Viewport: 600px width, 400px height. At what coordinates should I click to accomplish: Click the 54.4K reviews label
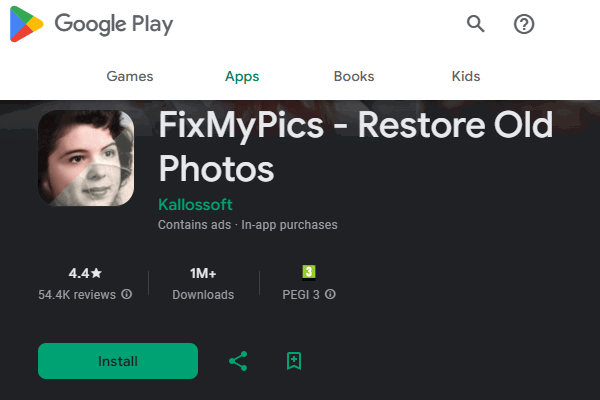(x=77, y=295)
